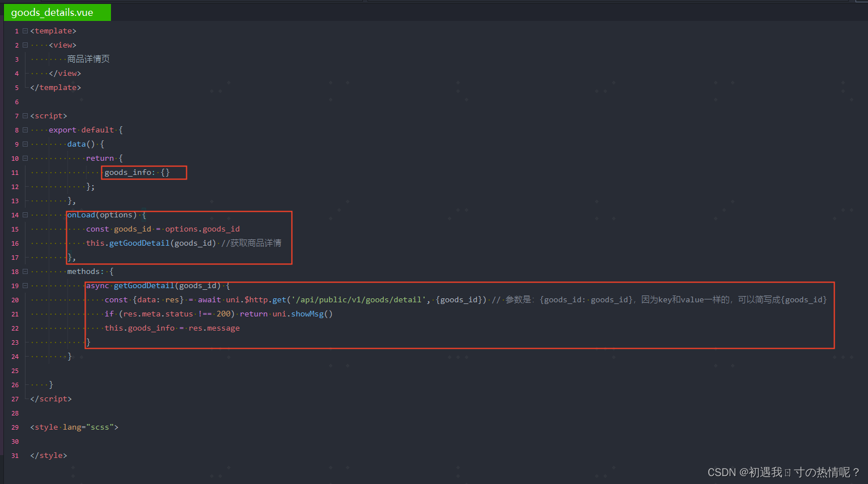
Task: Click "this.goods_info" on line 22
Action: tap(140, 328)
